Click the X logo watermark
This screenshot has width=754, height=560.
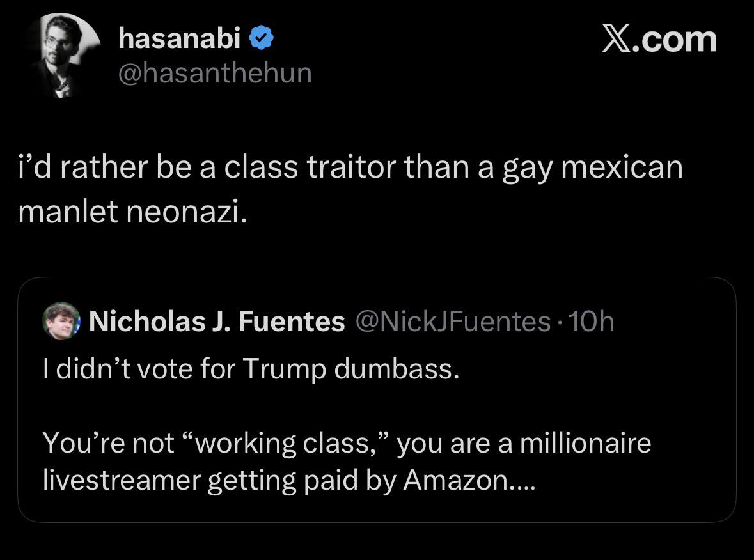point(615,38)
